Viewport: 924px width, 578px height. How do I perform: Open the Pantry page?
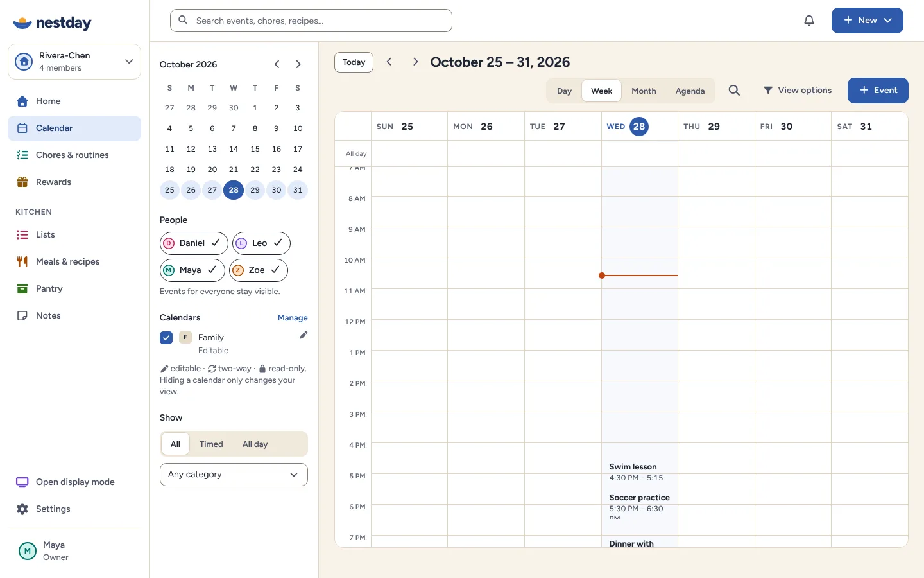tap(74, 289)
